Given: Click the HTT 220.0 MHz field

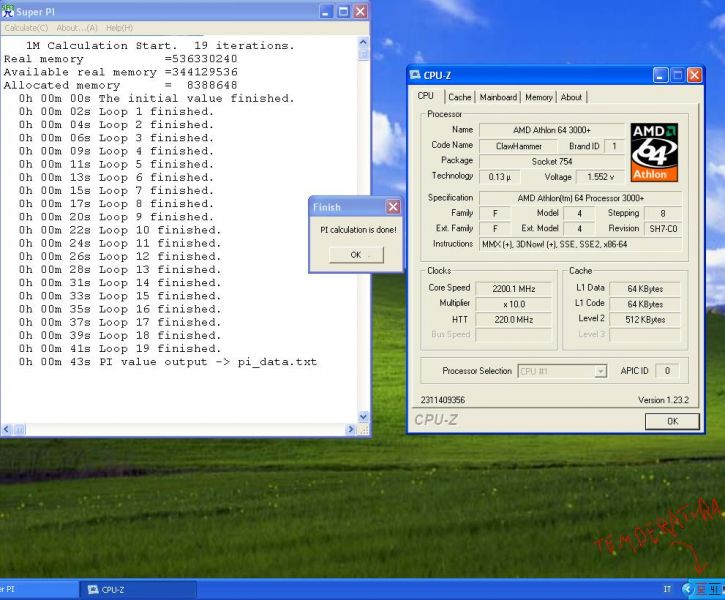Looking at the screenshot, I should (514, 319).
